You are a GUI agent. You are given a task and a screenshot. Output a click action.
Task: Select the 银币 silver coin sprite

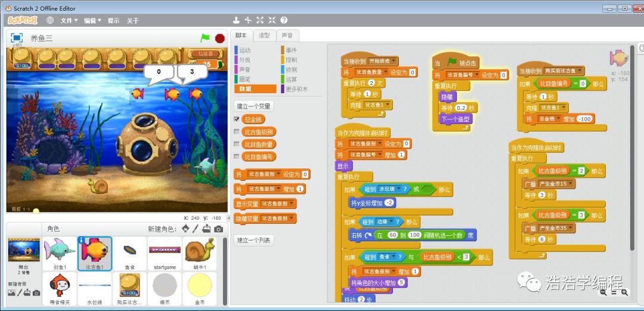165,289
